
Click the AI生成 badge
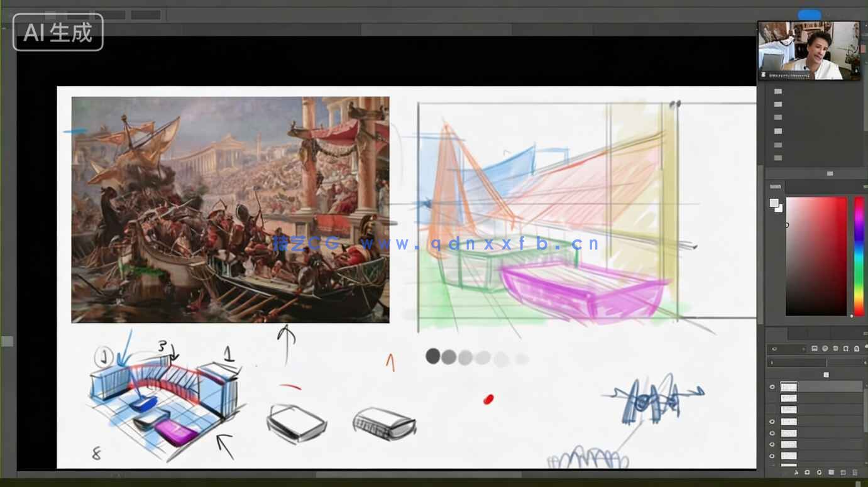[58, 32]
